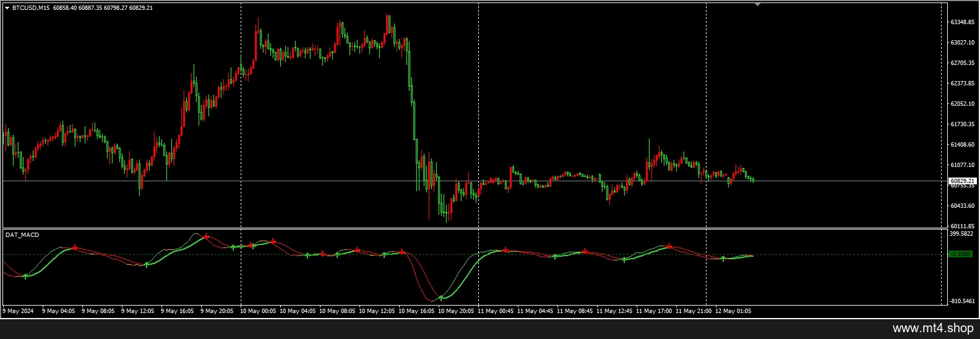Click price scale value 62705.35

[x=962, y=63]
